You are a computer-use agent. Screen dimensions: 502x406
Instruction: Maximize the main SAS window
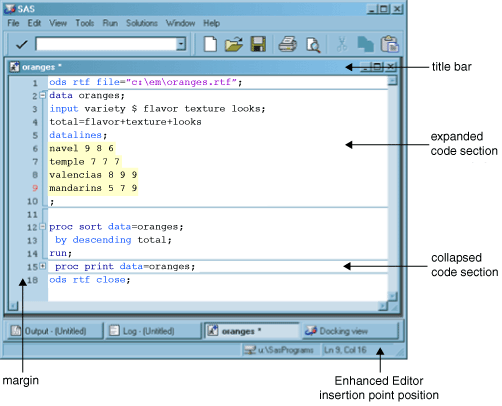(x=383, y=9)
